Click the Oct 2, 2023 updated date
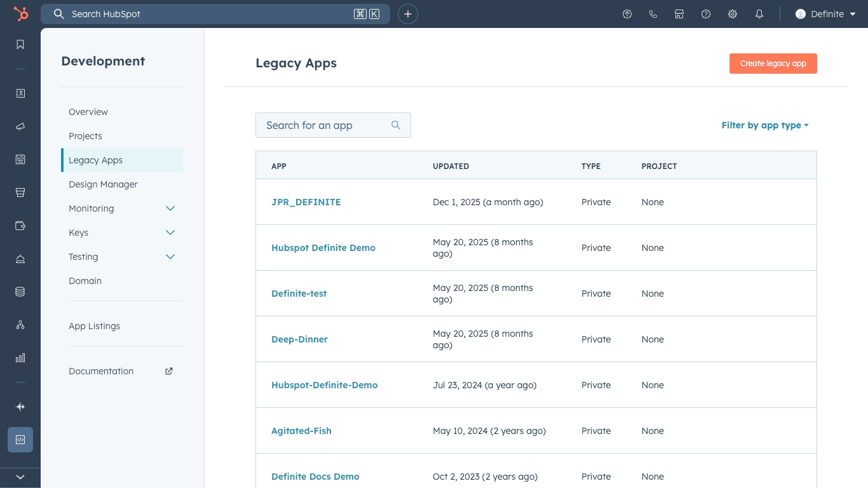Image resolution: width=868 pixels, height=488 pixels. [485, 477]
